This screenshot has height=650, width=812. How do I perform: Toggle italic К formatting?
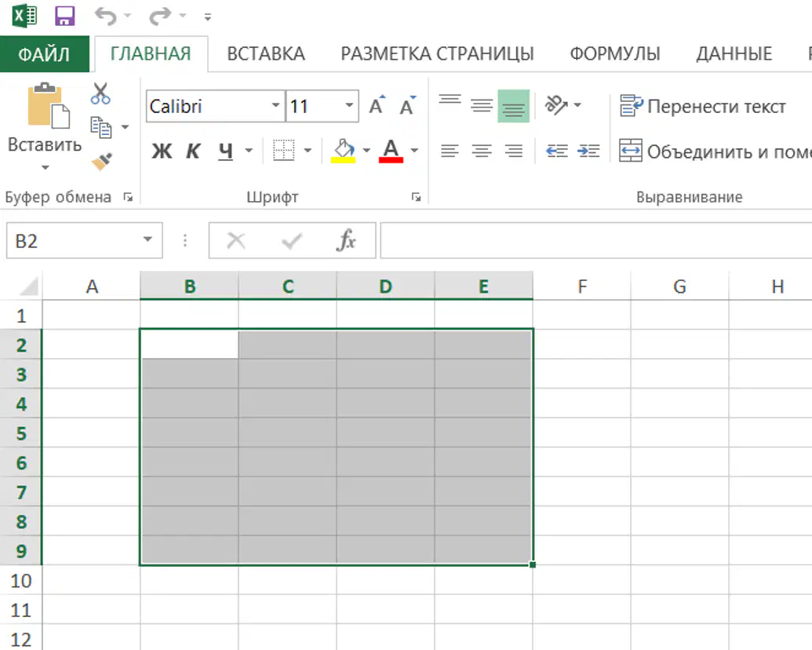[193, 151]
